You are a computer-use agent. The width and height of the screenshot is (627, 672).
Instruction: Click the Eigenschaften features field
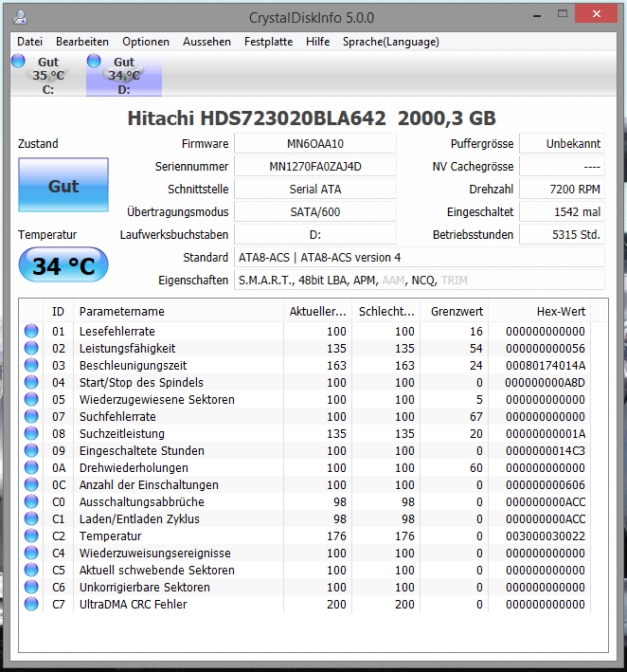coord(420,280)
